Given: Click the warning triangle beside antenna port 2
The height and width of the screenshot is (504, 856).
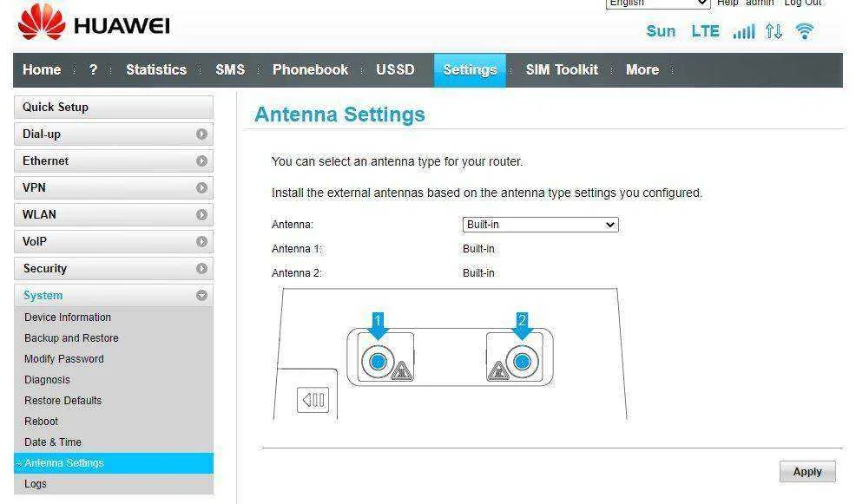Looking at the screenshot, I should 497,370.
